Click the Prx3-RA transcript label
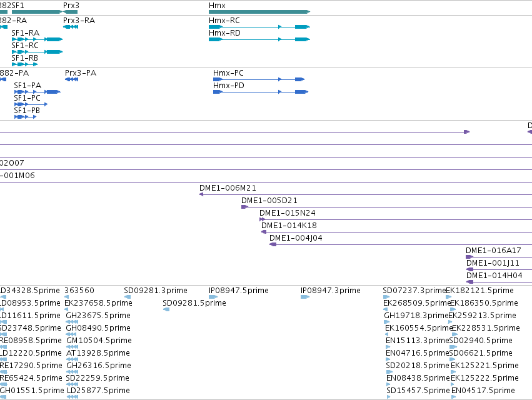This screenshot has height=400, width=532. click(79, 21)
